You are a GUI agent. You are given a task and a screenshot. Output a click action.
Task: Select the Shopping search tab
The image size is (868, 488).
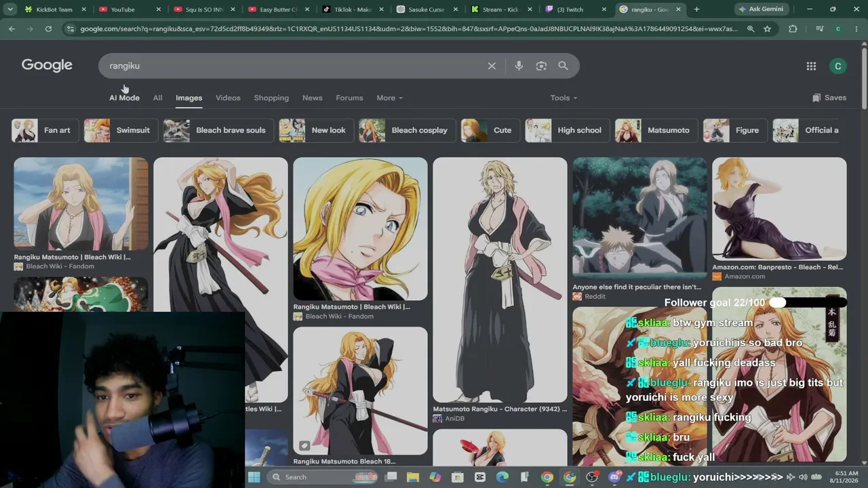pos(271,98)
